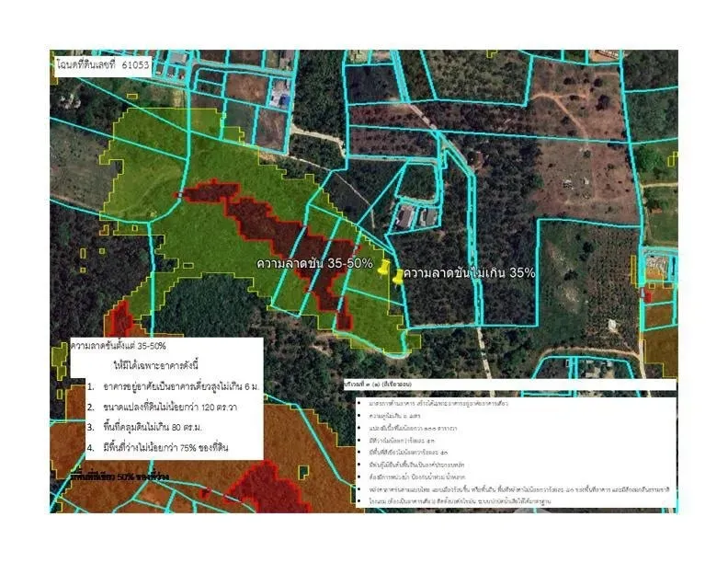Click the bold caption containing '50%' below the list
728x563 pixels.
tap(119, 477)
